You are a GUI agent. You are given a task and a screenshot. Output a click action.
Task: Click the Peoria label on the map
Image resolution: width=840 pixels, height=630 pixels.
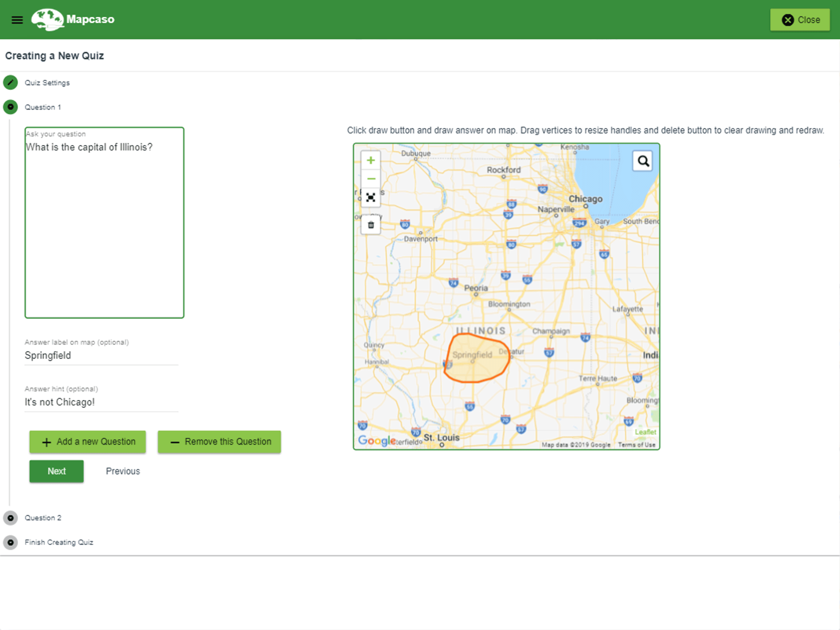point(476,288)
